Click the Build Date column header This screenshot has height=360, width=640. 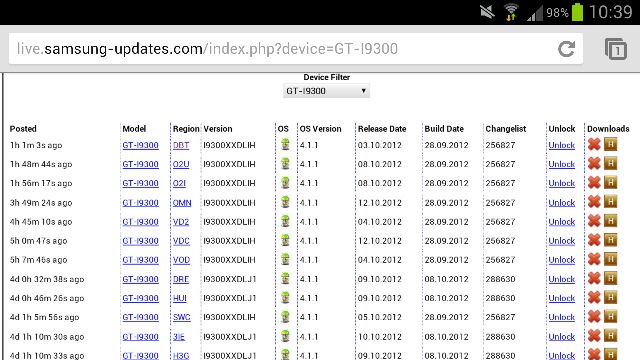point(444,129)
